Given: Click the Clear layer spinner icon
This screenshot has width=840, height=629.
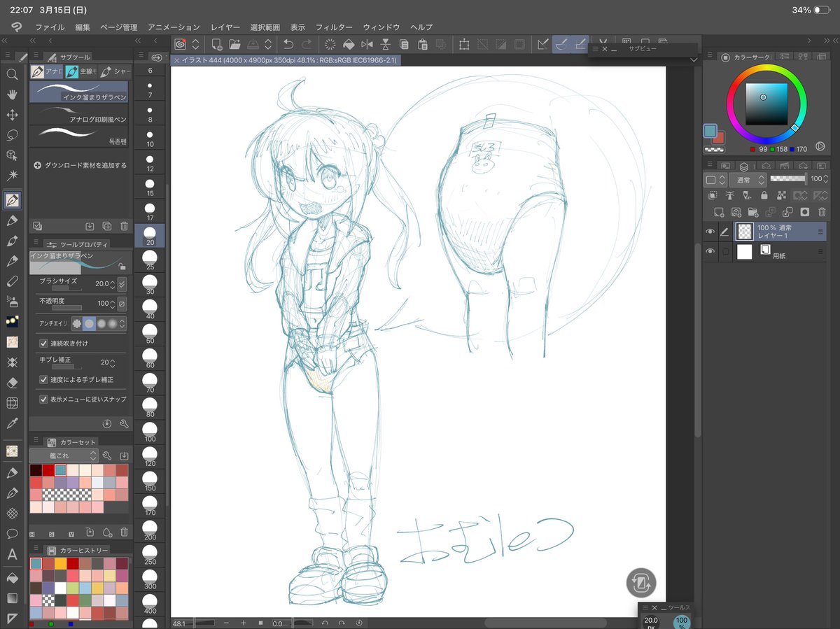Looking at the screenshot, I should pos(330,44).
